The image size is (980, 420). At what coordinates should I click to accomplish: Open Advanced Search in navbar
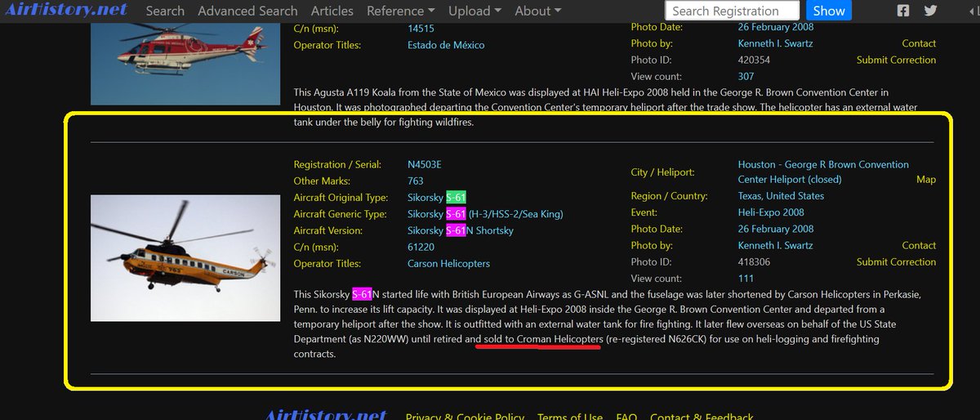tap(247, 11)
